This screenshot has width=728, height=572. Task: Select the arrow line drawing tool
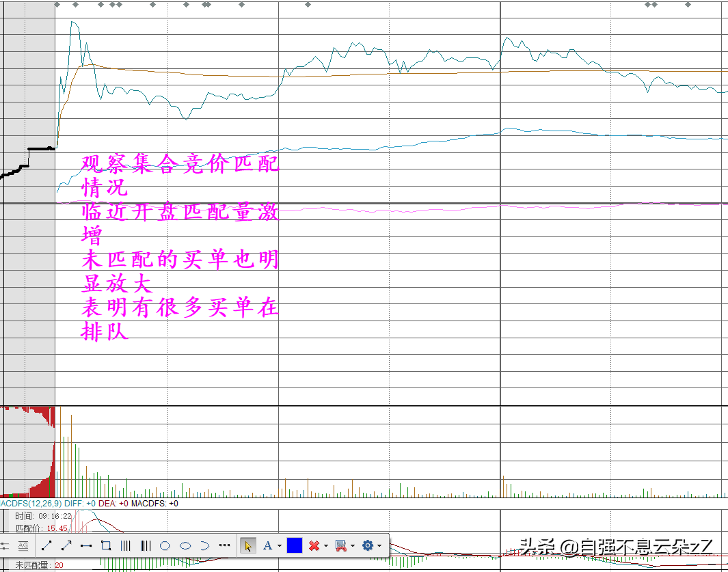click(x=66, y=545)
